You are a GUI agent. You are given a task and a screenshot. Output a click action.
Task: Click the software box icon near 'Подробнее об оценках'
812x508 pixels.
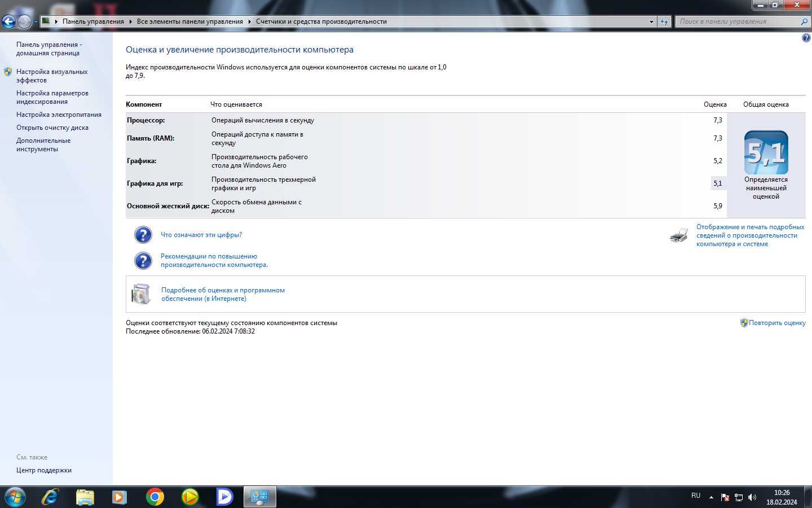click(141, 294)
